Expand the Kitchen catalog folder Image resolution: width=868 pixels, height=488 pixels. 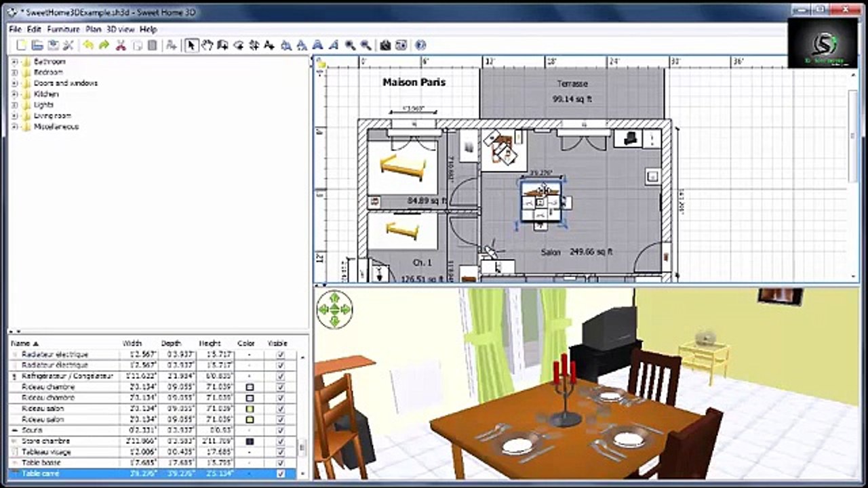tap(14, 94)
